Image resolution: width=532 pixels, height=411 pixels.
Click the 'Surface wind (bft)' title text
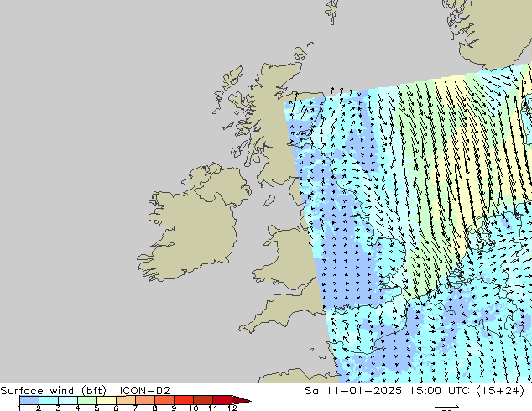coord(53,391)
